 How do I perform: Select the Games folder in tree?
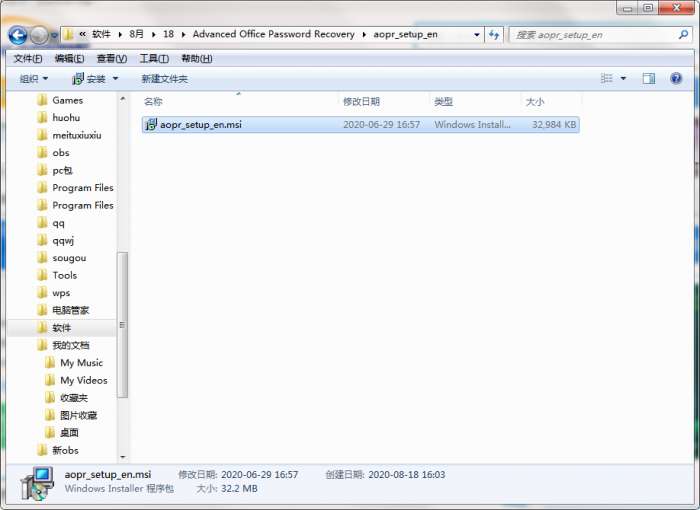click(67, 100)
